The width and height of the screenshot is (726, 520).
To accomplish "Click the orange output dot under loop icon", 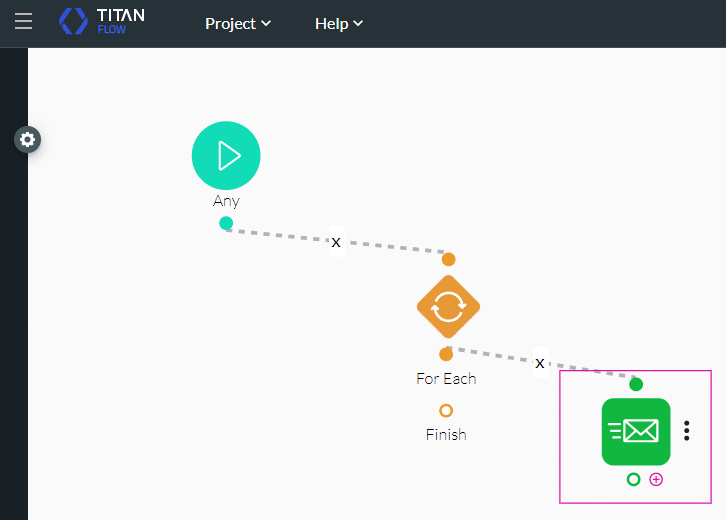I will [446, 354].
